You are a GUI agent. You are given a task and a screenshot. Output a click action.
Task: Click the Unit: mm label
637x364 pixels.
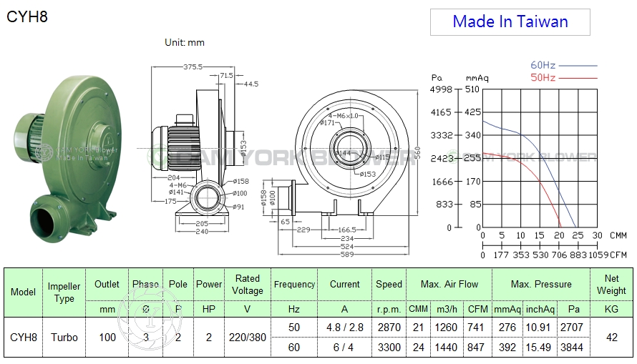pyautogui.click(x=185, y=42)
